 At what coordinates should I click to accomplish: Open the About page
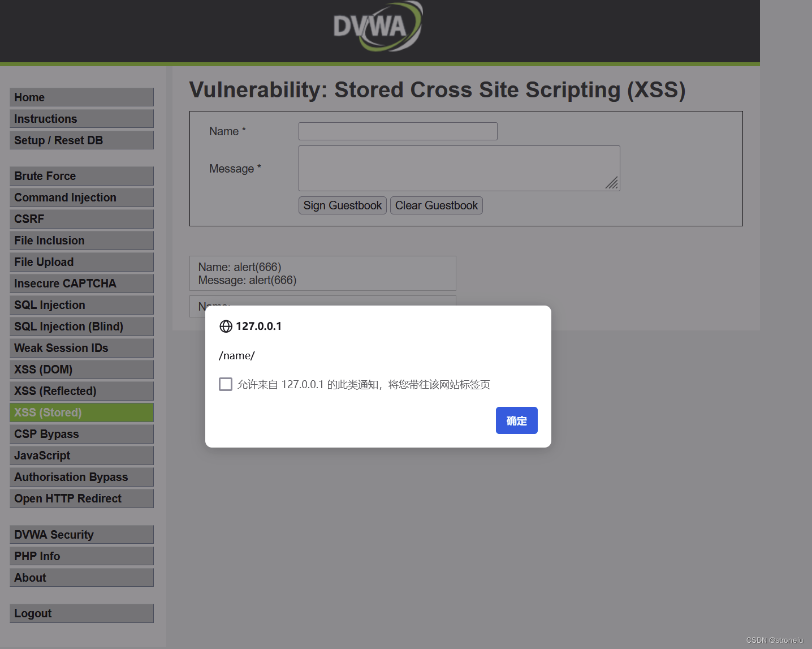tap(81, 578)
